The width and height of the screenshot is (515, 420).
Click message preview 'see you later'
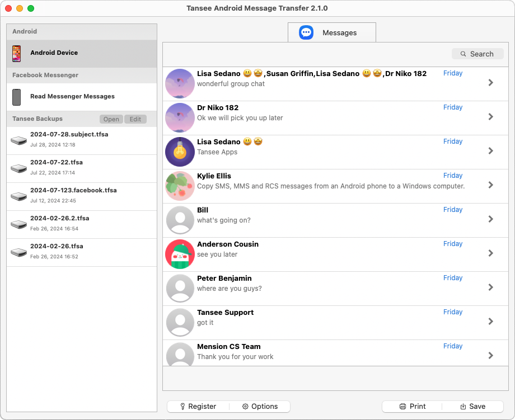pyautogui.click(x=217, y=254)
